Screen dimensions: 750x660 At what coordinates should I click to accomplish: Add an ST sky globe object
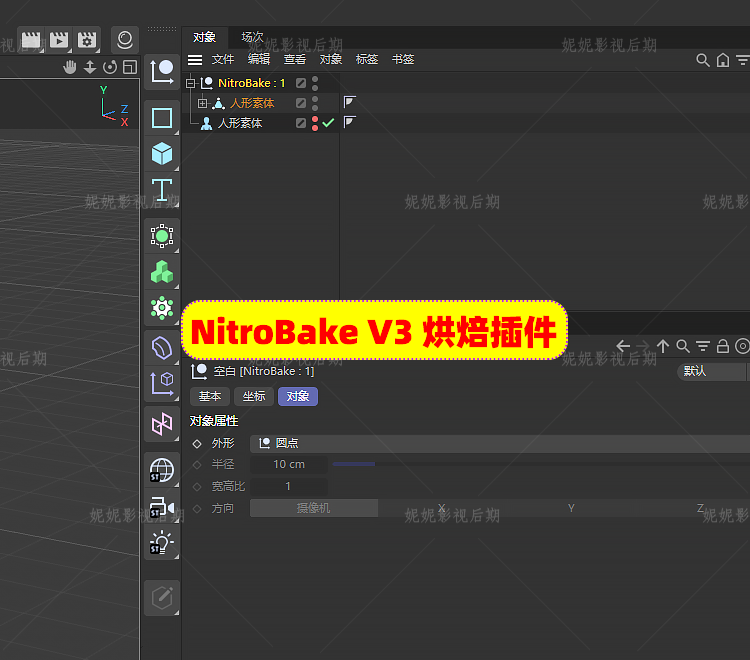[162, 470]
